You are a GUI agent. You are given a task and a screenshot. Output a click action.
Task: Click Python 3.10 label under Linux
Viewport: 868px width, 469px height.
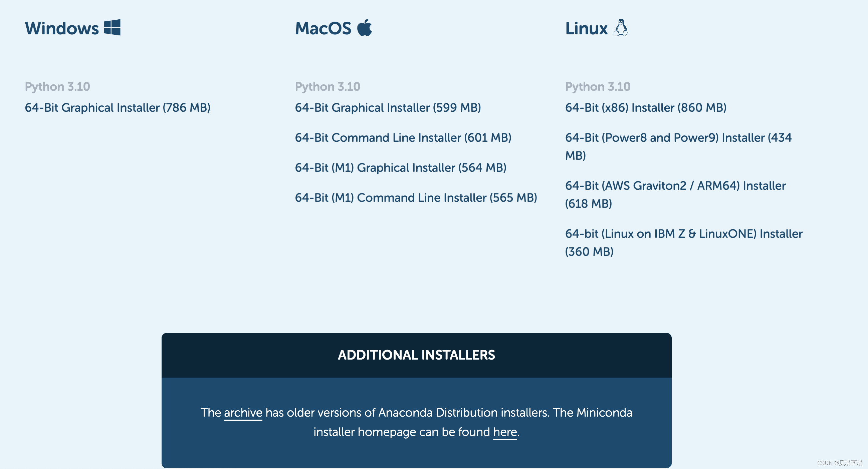(x=598, y=87)
